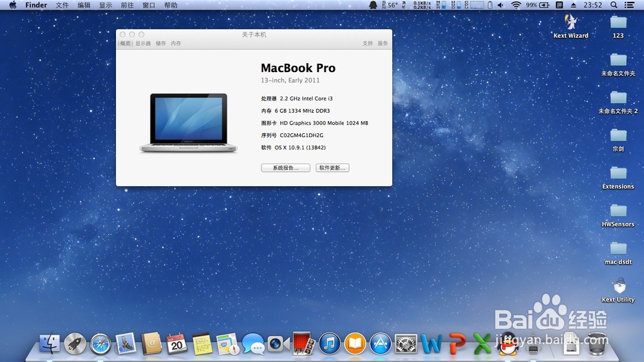Select the 宗剑 desktop folder

[618, 140]
